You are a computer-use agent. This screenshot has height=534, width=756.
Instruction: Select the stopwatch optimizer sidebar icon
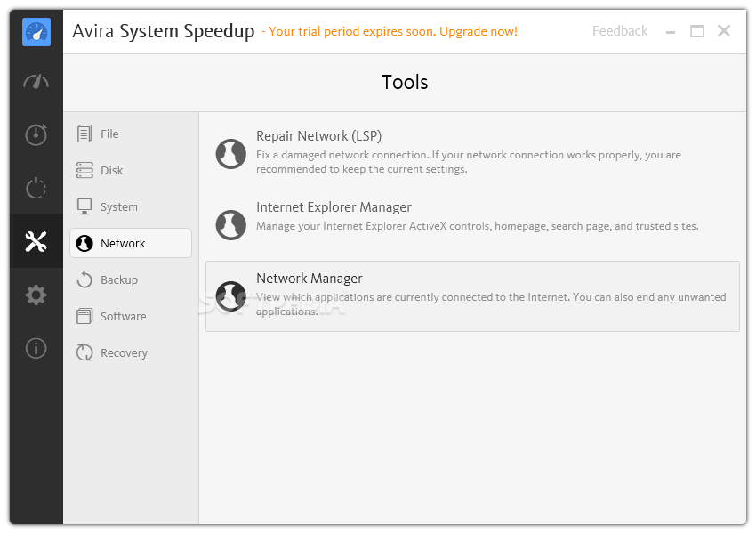point(36,134)
